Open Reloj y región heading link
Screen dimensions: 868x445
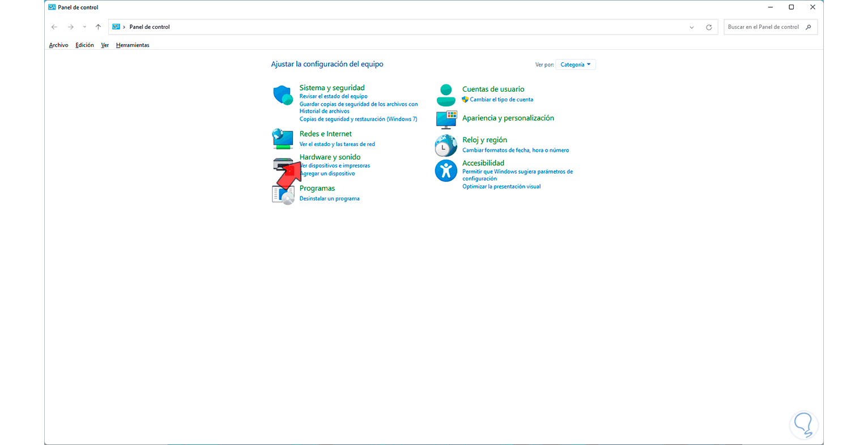[x=485, y=140]
